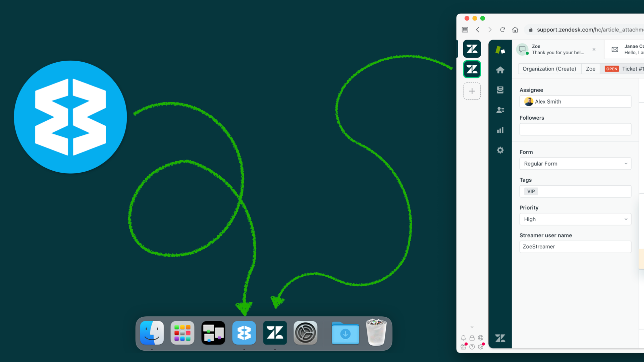644x362 pixels.
Task: Click the OPEN status button on ticket
Action: pyautogui.click(x=612, y=68)
